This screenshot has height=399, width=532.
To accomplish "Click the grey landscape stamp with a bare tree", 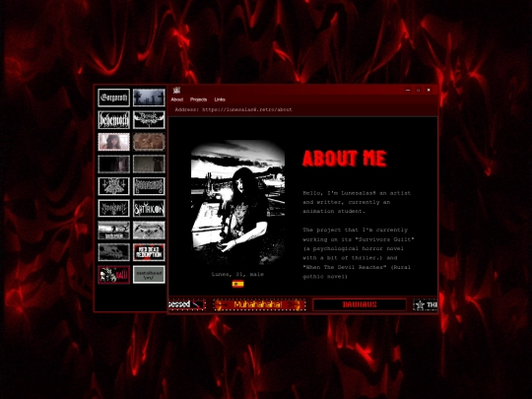I will 113,231.
